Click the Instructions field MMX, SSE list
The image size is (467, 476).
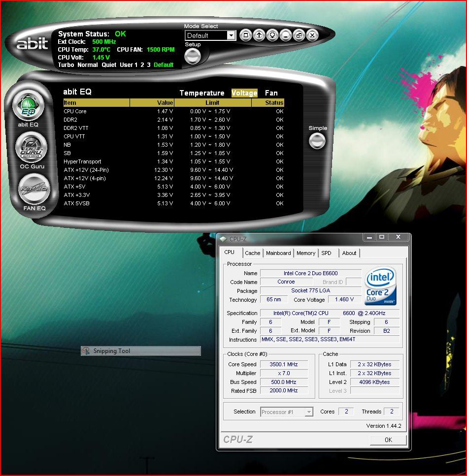click(330, 339)
